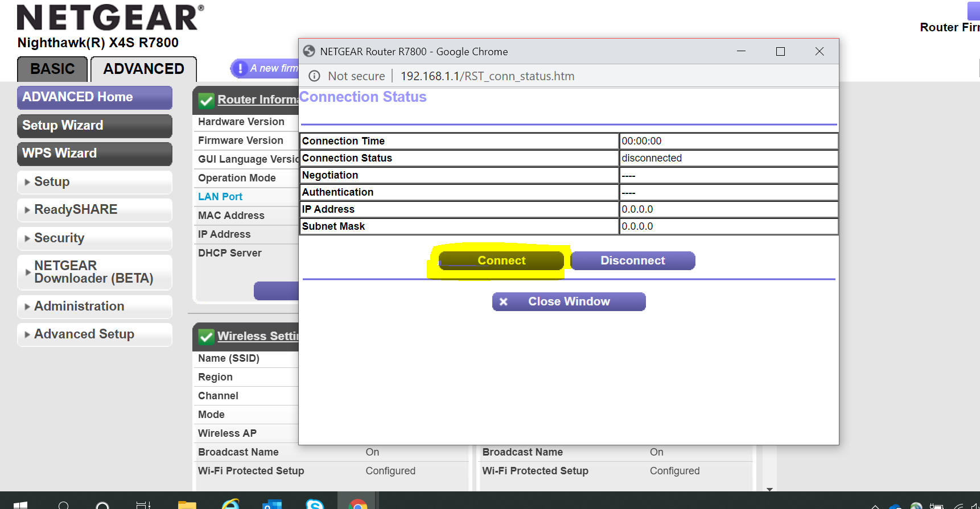The height and width of the screenshot is (509, 980).
Task: Click the taskbar search magnifier icon
Action: pos(64,505)
